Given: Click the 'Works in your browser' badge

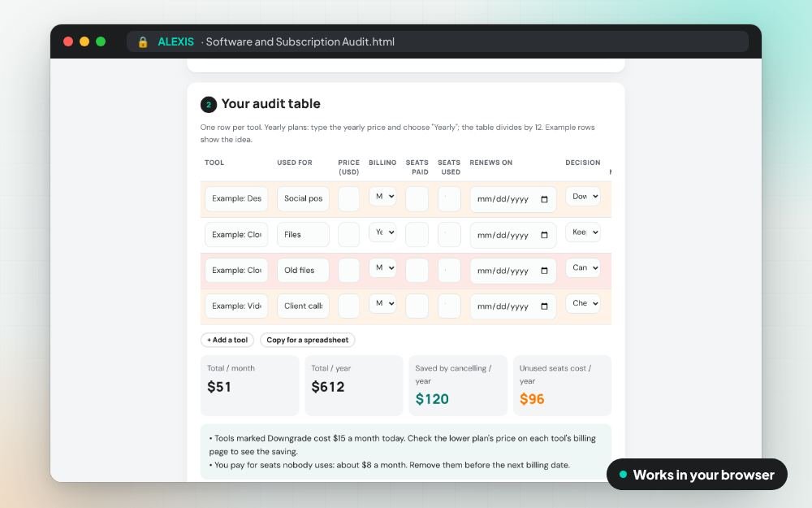Looking at the screenshot, I should point(697,475).
